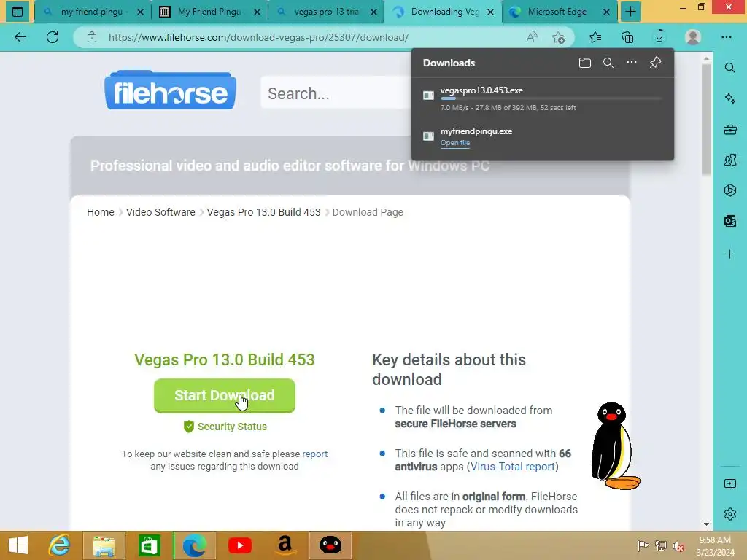This screenshot has width=747, height=560.
Task: Click the Start Download button
Action: (225, 395)
